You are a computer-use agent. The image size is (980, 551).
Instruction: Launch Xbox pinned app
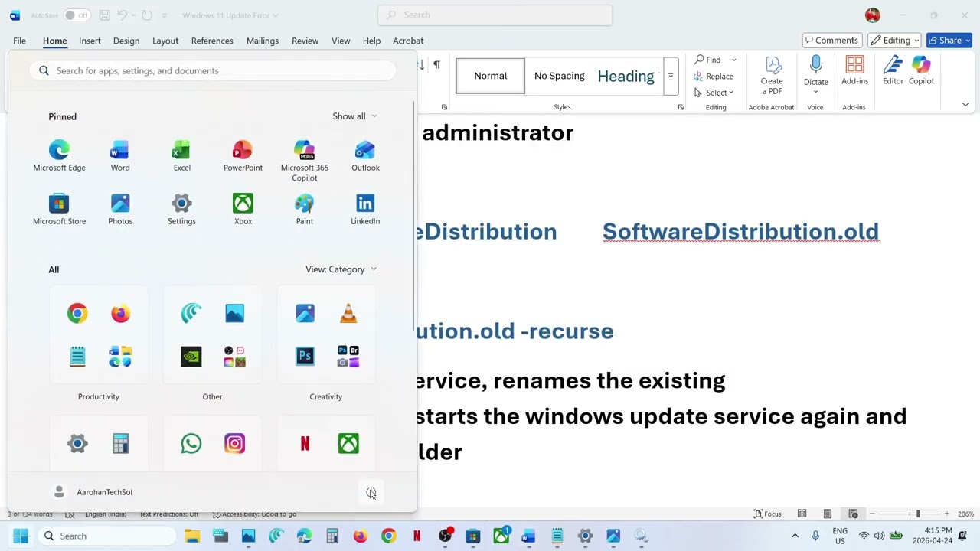point(243,210)
